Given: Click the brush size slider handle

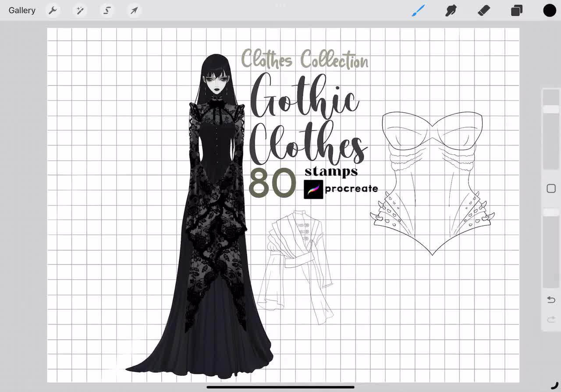Looking at the screenshot, I should 551,109.
